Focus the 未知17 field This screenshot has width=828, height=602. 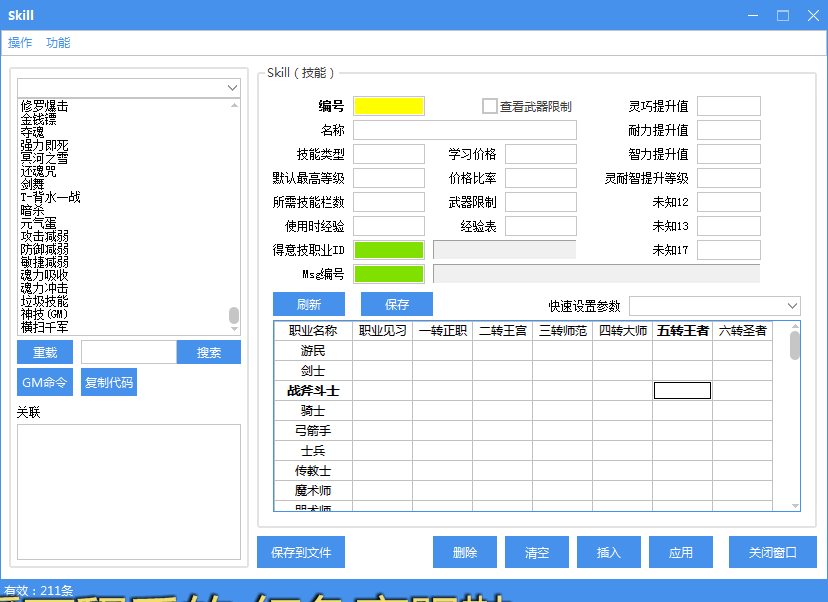[x=729, y=250]
